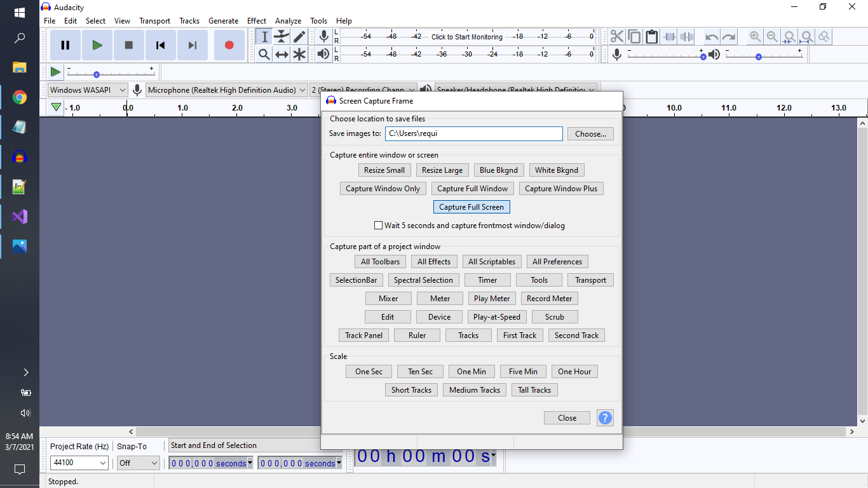Expand hidden taskbar icons chevron

click(x=26, y=372)
